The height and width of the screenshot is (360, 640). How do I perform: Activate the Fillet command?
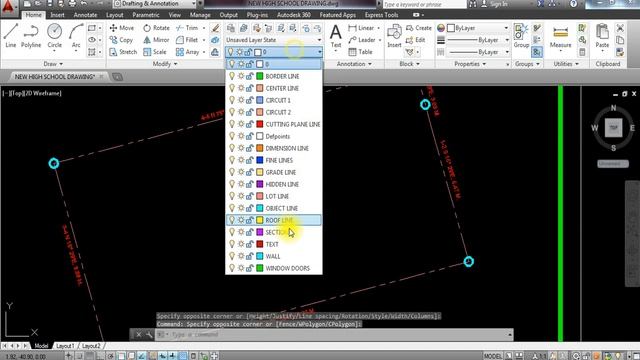(187, 40)
